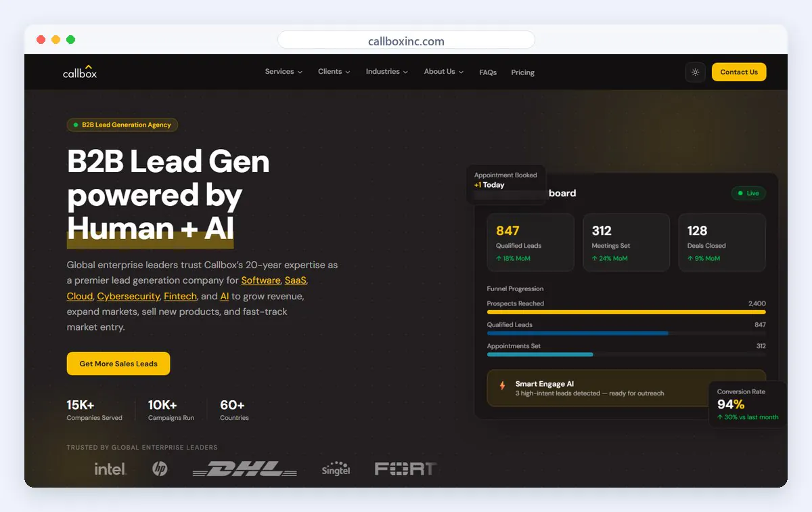Click the 10K+ Campaigns Run stat
Screen dimensions: 812x512
[171, 410]
